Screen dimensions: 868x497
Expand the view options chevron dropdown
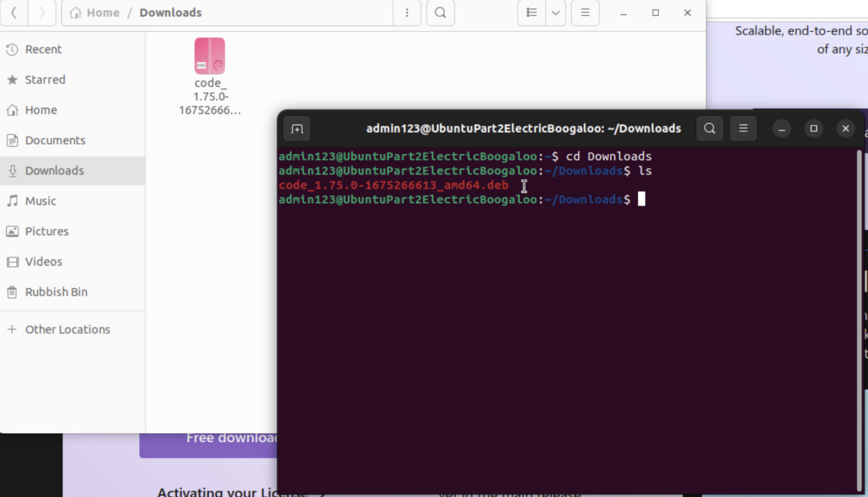pyautogui.click(x=555, y=12)
